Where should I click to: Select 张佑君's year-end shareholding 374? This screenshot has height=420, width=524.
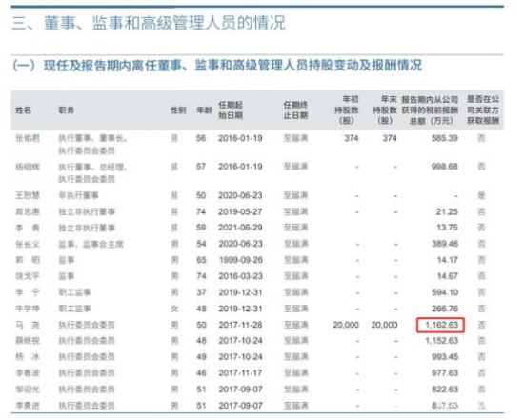pyautogui.click(x=390, y=138)
